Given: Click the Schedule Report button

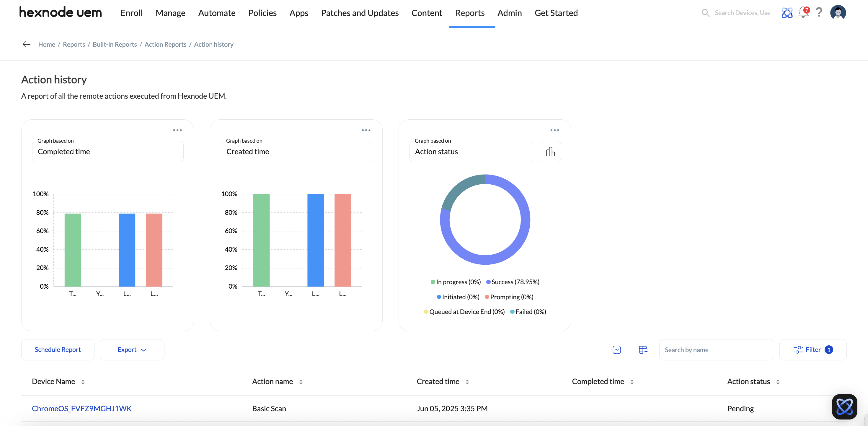Looking at the screenshot, I should click(58, 350).
